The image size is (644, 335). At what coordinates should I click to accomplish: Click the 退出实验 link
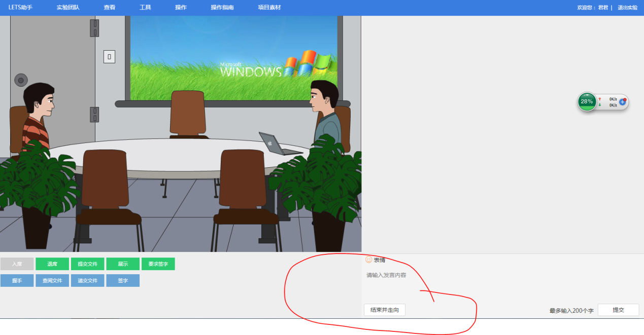point(627,8)
